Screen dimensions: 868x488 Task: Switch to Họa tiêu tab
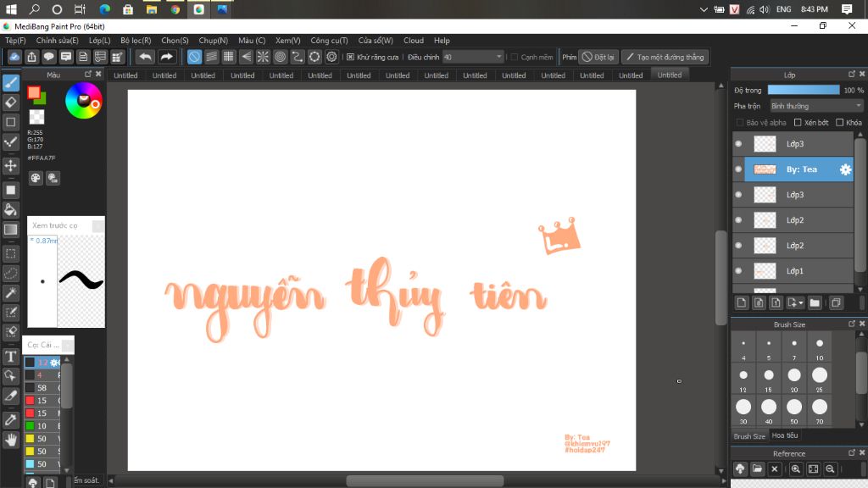(x=785, y=435)
